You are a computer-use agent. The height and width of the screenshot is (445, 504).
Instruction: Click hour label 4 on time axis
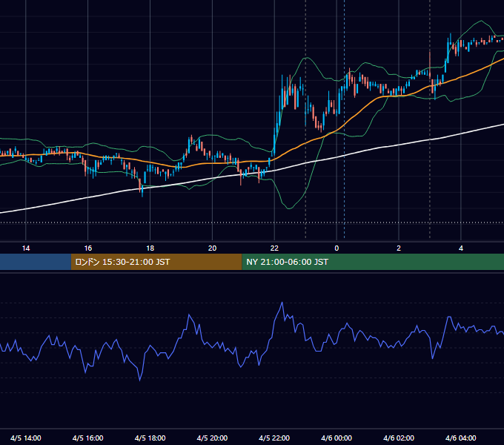[461, 248]
